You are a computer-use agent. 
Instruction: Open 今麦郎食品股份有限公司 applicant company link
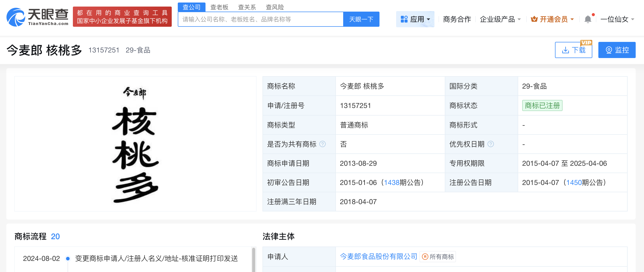click(x=379, y=257)
